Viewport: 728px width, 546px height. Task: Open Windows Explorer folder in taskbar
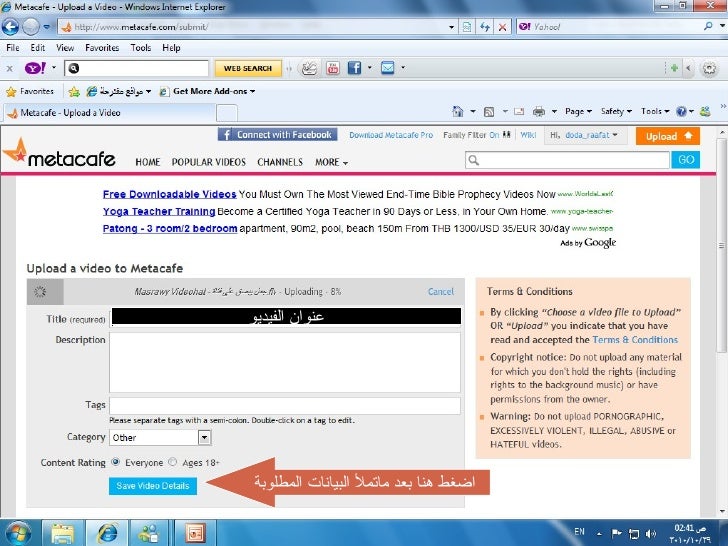[62, 533]
